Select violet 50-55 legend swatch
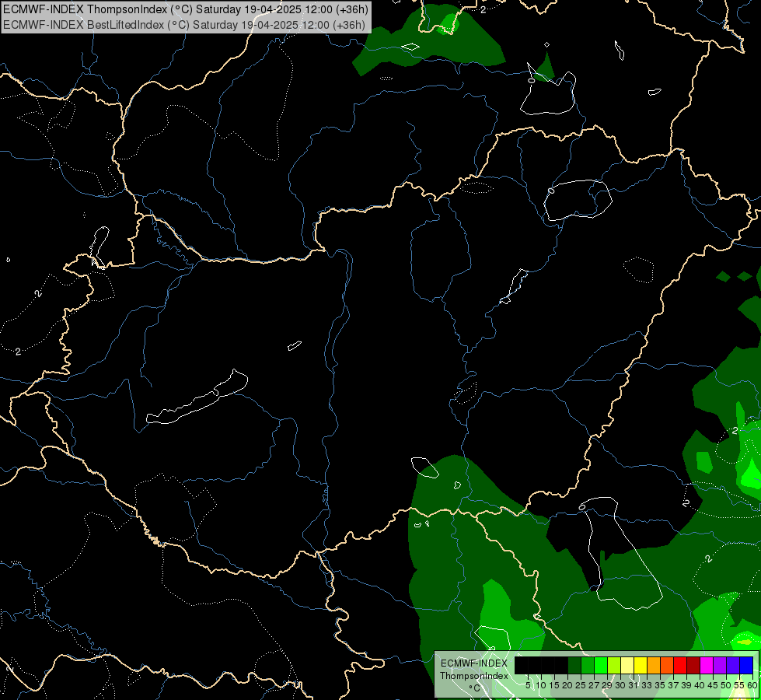761x700 pixels. tap(733, 665)
